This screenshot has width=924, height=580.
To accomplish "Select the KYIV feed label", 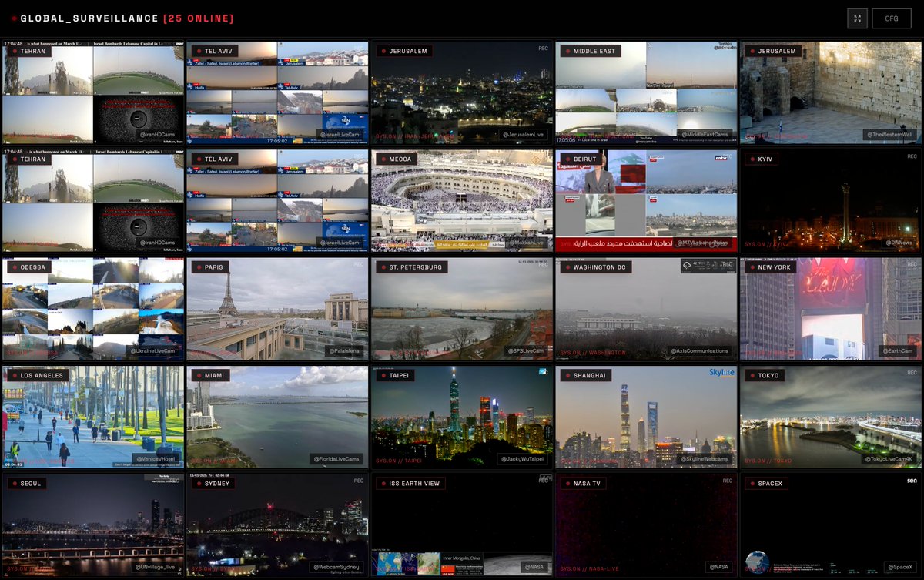I will point(762,159).
